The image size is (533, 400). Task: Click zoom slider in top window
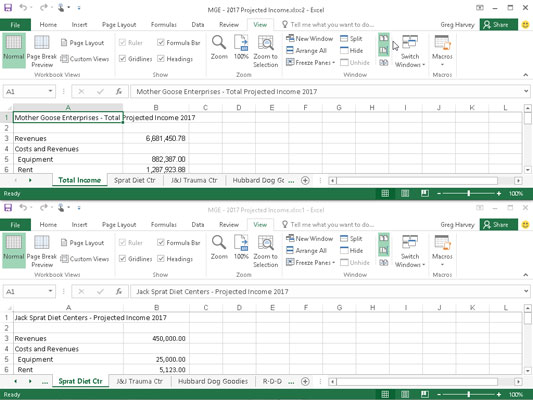[469, 193]
